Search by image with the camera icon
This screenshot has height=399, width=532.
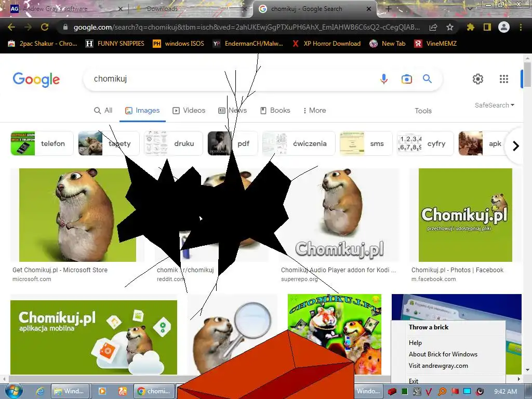coord(406,79)
